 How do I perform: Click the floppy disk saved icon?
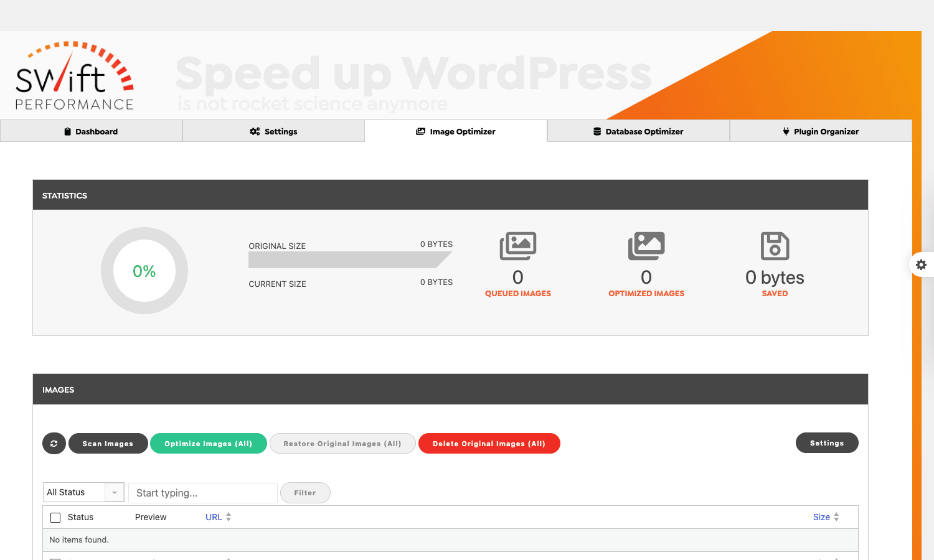[x=775, y=246]
